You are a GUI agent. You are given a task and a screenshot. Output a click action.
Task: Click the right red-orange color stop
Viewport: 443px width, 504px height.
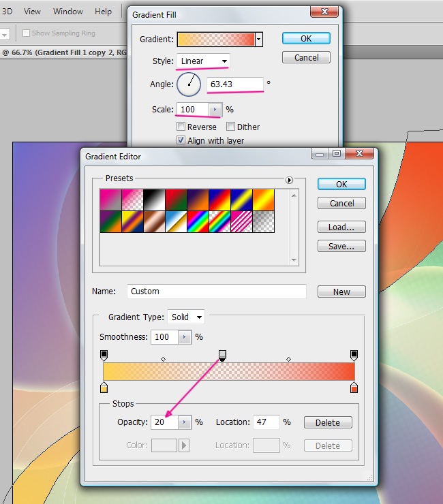click(x=354, y=388)
